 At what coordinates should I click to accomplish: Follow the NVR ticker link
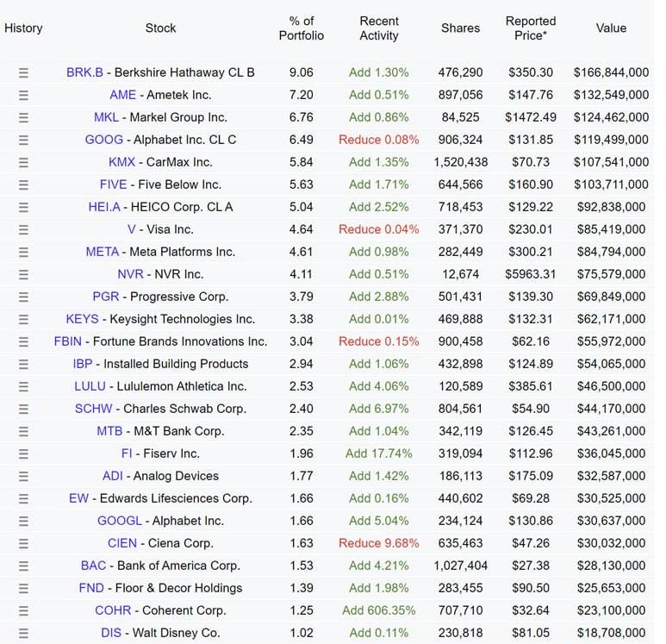tap(130, 274)
